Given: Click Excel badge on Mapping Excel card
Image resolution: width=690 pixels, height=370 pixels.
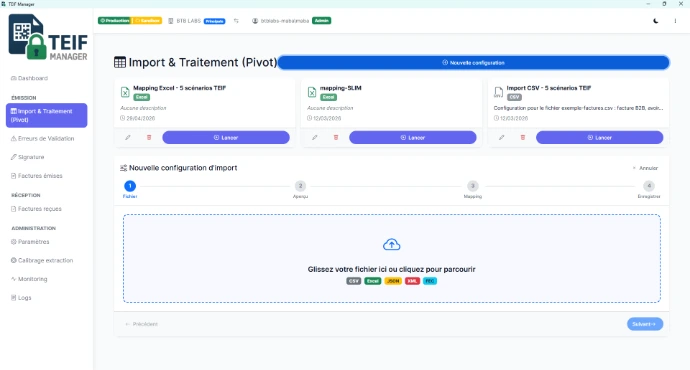Looking at the screenshot, I should (141, 97).
